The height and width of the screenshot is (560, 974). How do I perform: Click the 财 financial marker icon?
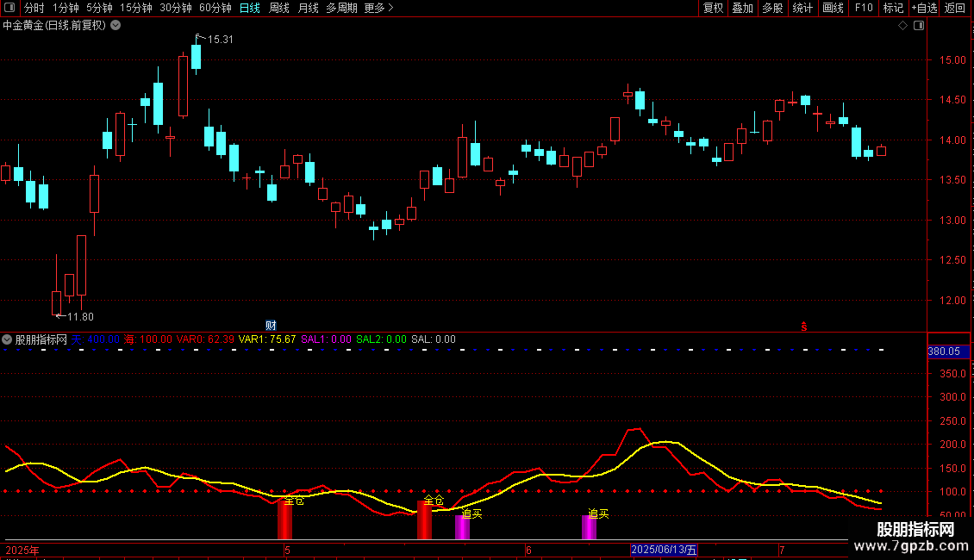point(271,325)
